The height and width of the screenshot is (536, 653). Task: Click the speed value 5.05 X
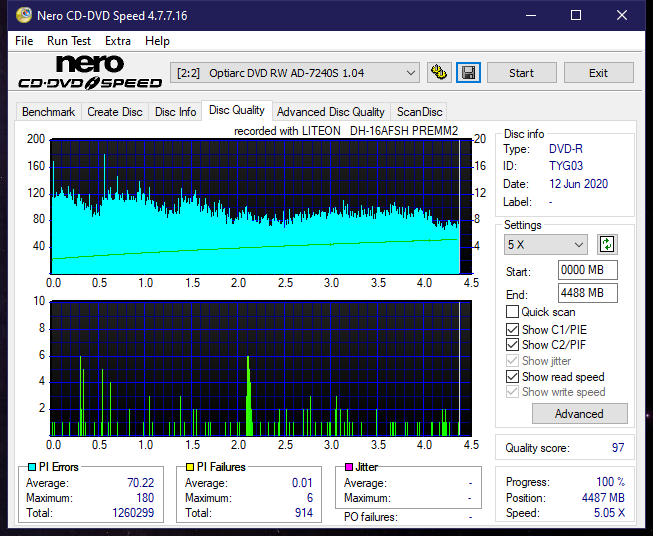pos(609,513)
